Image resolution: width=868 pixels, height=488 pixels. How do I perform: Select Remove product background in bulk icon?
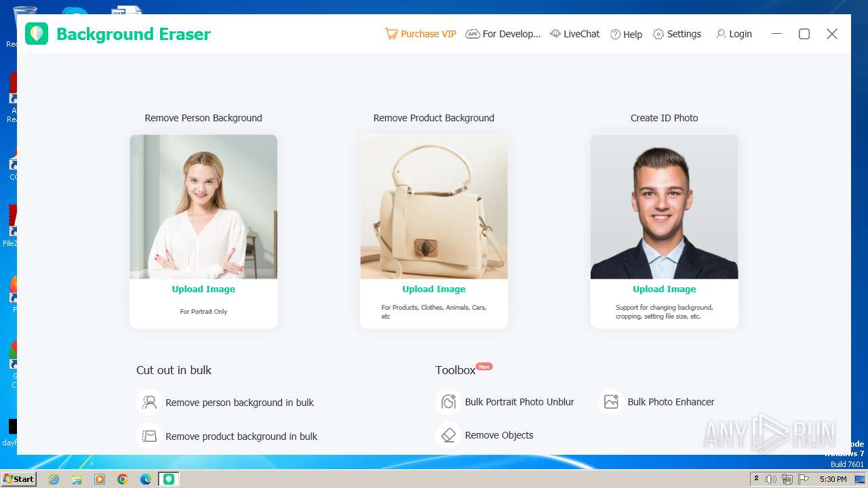coord(149,436)
